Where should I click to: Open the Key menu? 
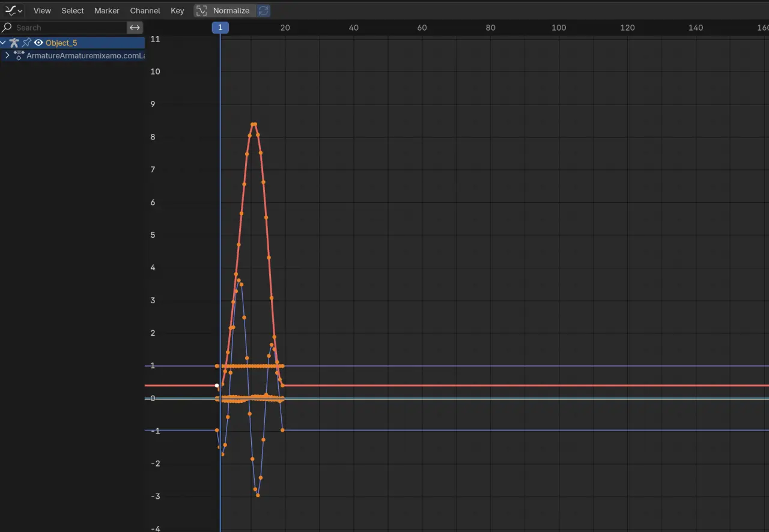pyautogui.click(x=177, y=11)
